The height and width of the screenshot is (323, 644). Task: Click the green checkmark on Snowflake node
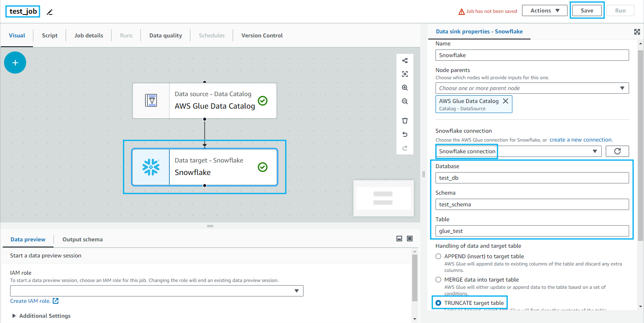pyautogui.click(x=262, y=167)
